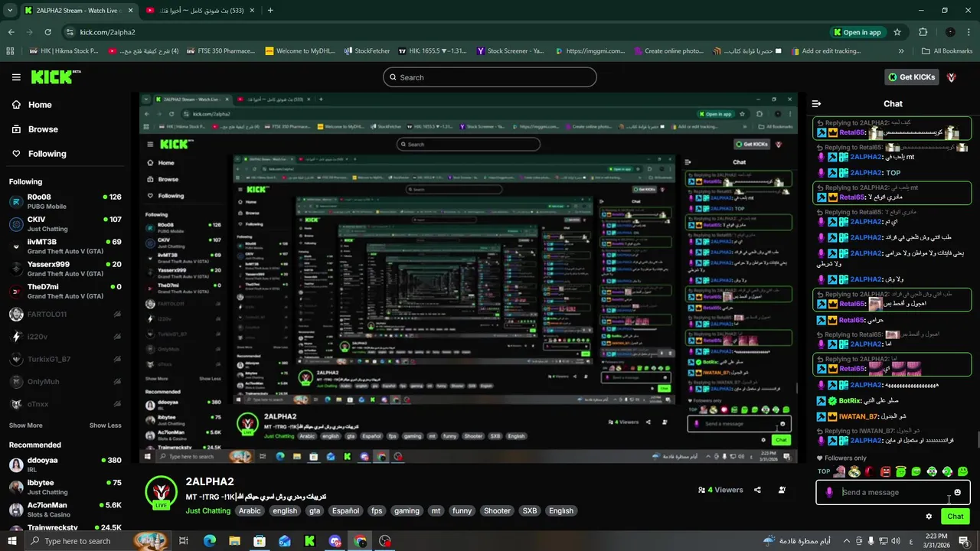The image size is (980, 551).
Task: Open browser menu three dots
Action: click(969, 32)
